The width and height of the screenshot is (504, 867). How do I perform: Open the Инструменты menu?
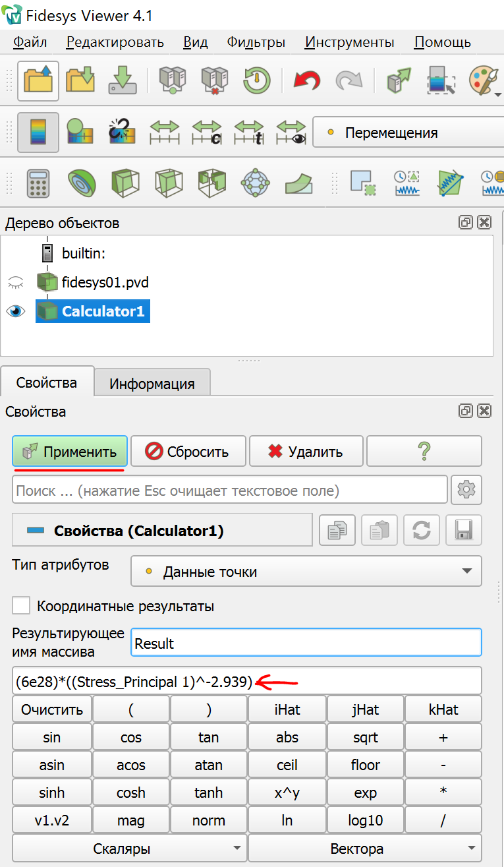(x=350, y=42)
